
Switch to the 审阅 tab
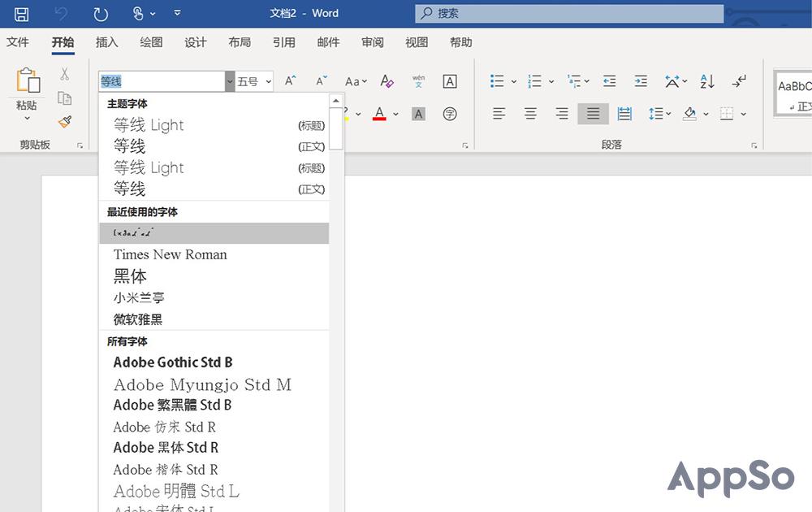point(373,42)
